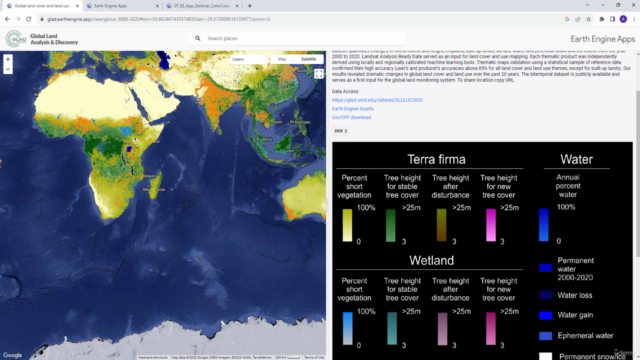Click the Water gain swatch
Screen dimensions: 640x360
(x=546, y=315)
